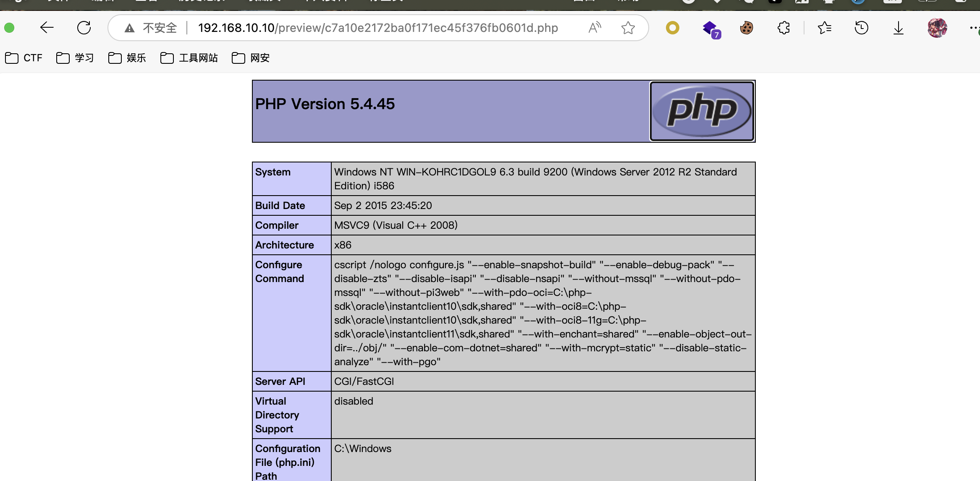Select the Configure Command label
This screenshot has width=980, height=481.
click(280, 272)
